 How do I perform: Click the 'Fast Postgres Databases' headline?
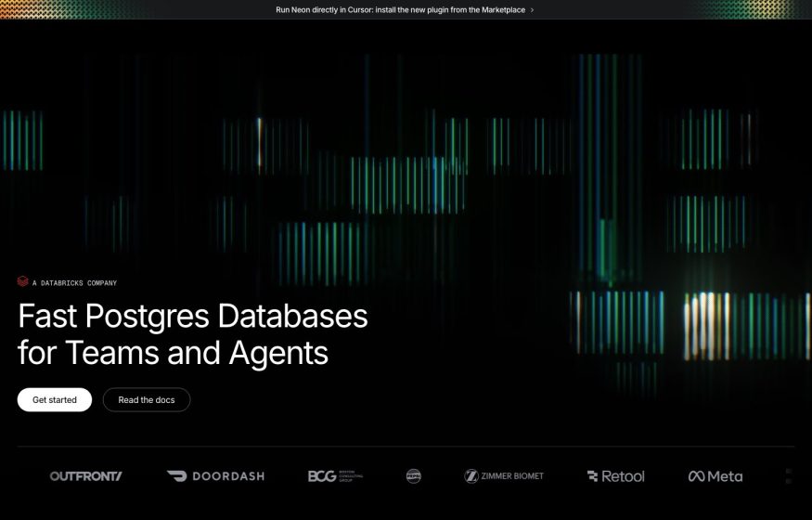click(193, 316)
